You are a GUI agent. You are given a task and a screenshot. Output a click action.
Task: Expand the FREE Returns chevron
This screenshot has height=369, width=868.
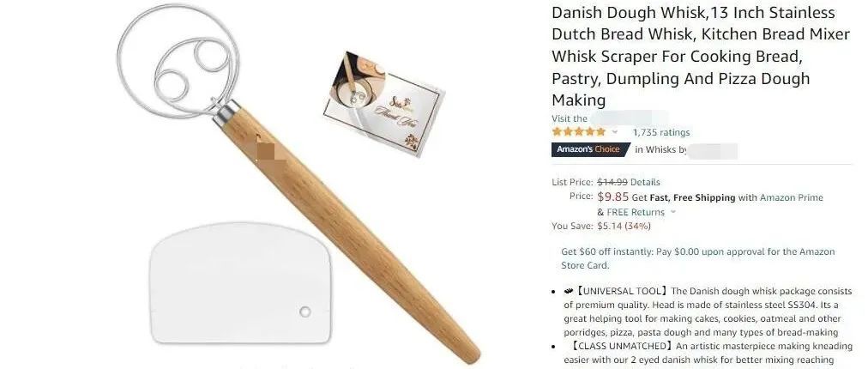click(x=673, y=212)
